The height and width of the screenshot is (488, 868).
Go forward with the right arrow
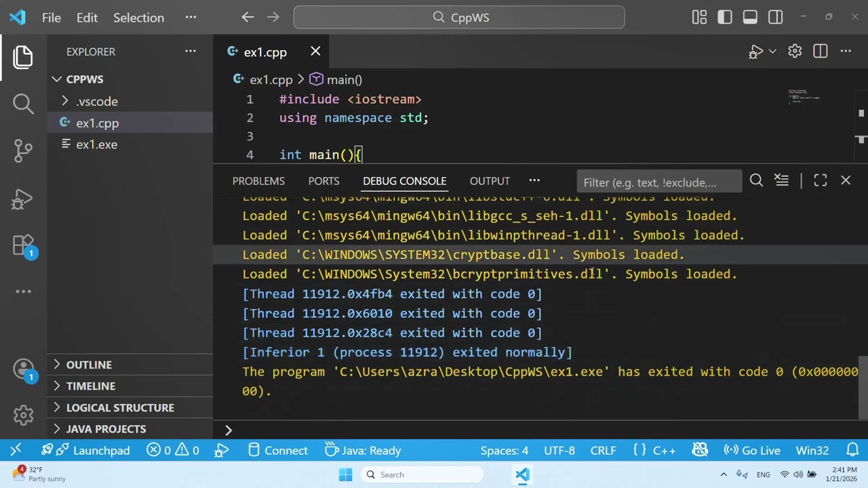[x=273, y=18]
